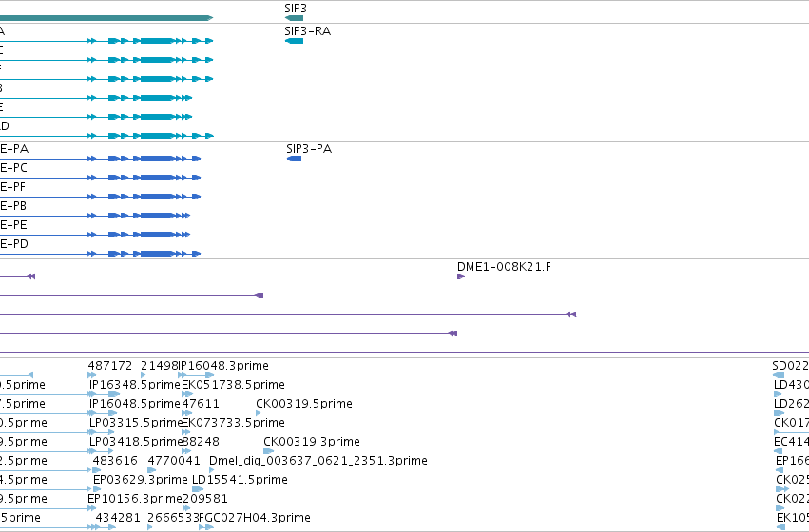Screen dimensions: 809x532
Task: Click the IP16048.3prime label
Action: tap(223, 366)
